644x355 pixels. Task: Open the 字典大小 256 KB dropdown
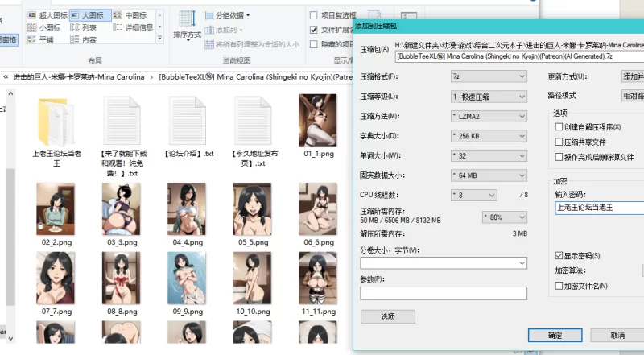(489, 136)
